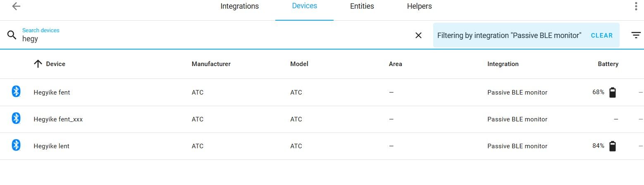This screenshot has width=644, height=185.
Task: Click the back arrow icon
Action: (16, 7)
